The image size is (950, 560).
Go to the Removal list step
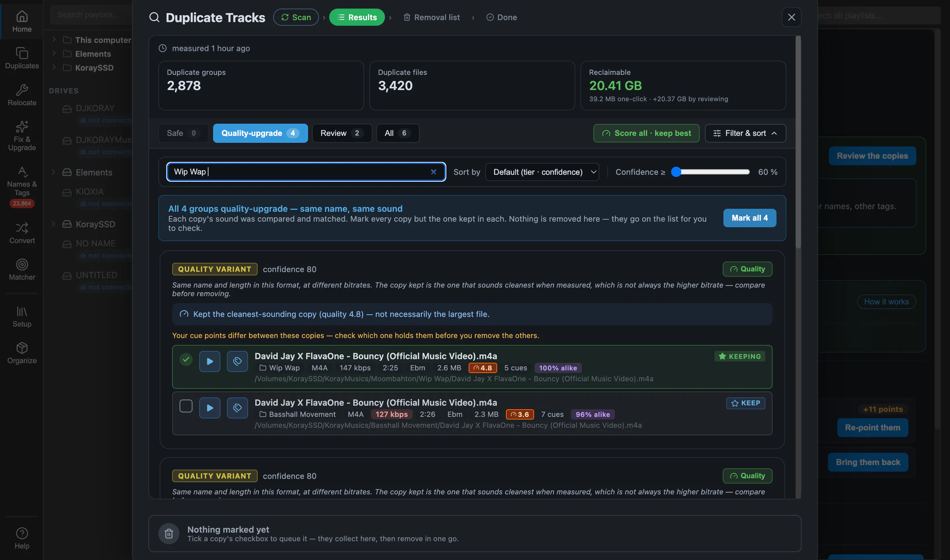[432, 17]
